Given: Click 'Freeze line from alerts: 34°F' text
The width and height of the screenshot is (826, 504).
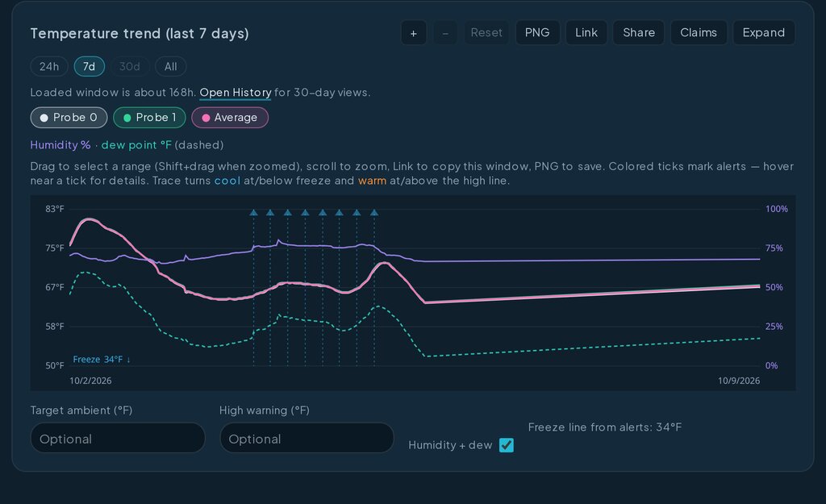Looking at the screenshot, I should (x=605, y=427).
